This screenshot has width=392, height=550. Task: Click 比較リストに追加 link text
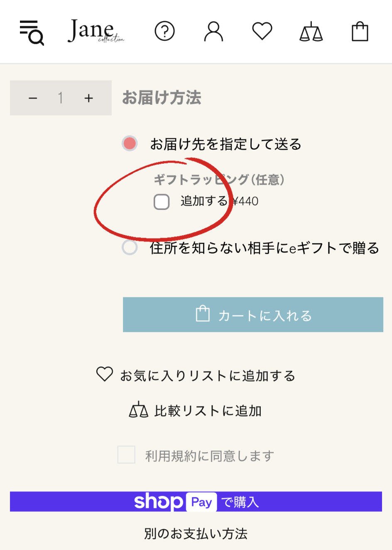pos(208,411)
